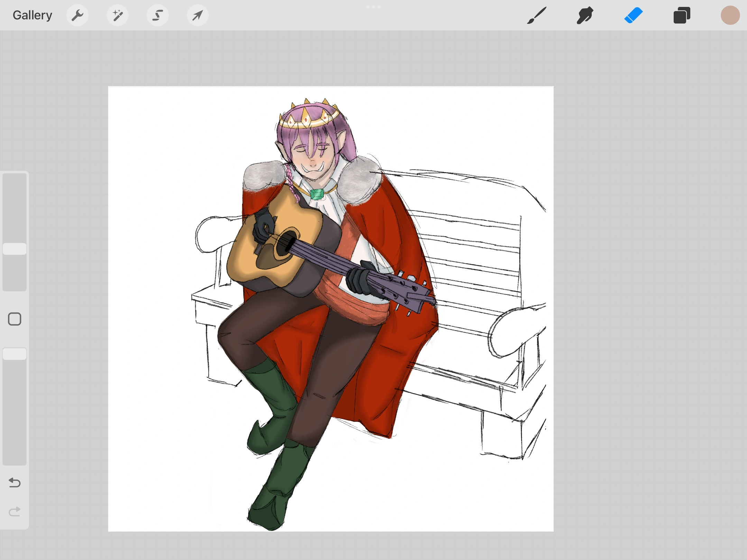
Task: Tap the square modify button on the sidebar
Action: (x=15, y=319)
